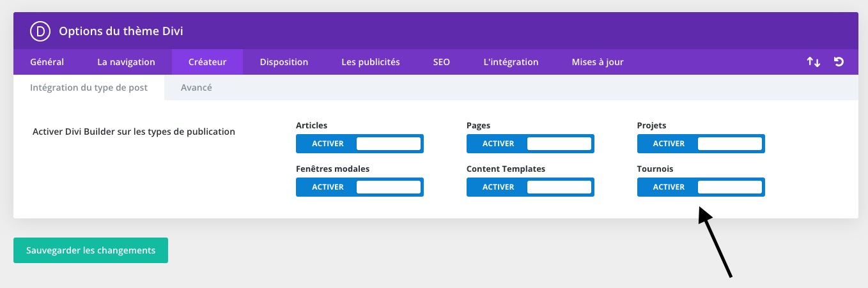This screenshot has height=288, width=868.
Task: Click Sauvegarder les changements button
Action: 91,250
